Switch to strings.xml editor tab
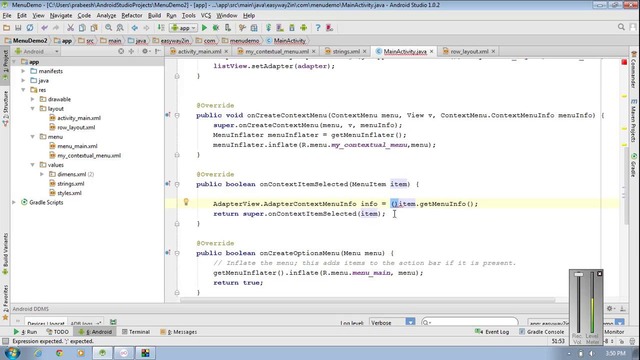The height and width of the screenshot is (360, 640). pyautogui.click(x=346, y=51)
